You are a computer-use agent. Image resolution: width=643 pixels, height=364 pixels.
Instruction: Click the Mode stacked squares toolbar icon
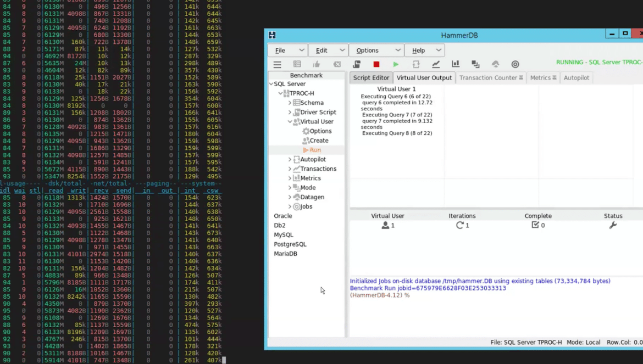click(x=475, y=64)
